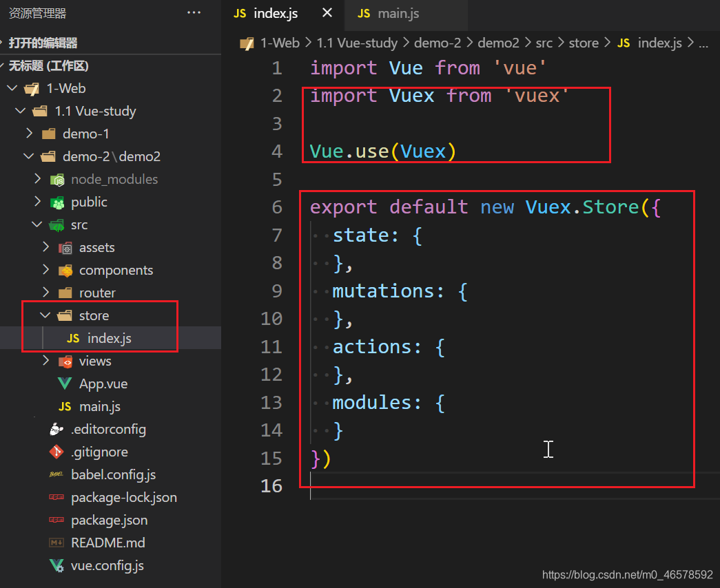Collapse the store folder chevron
The image size is (720, 588).
pos(45,315)
